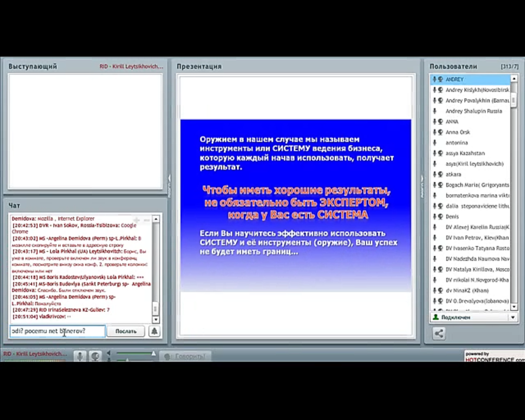Select user Andrey Kislykh(Novosibirsk

point(470,90)
